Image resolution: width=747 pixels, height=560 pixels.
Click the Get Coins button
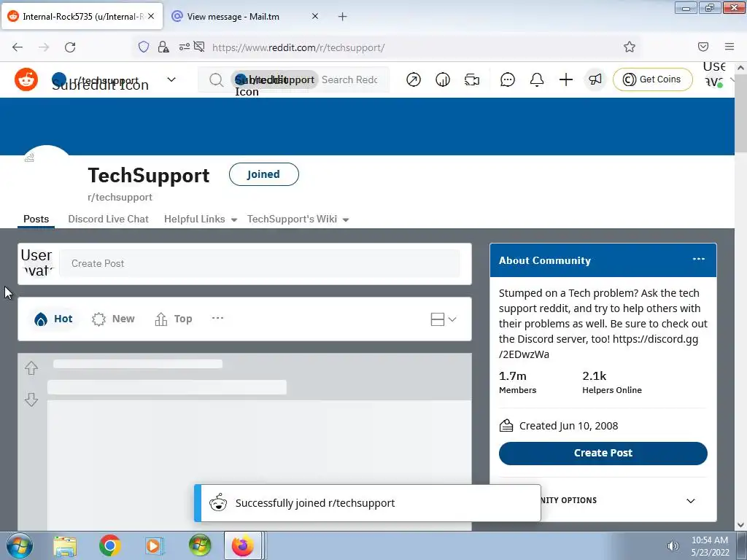tap(653, 79)
